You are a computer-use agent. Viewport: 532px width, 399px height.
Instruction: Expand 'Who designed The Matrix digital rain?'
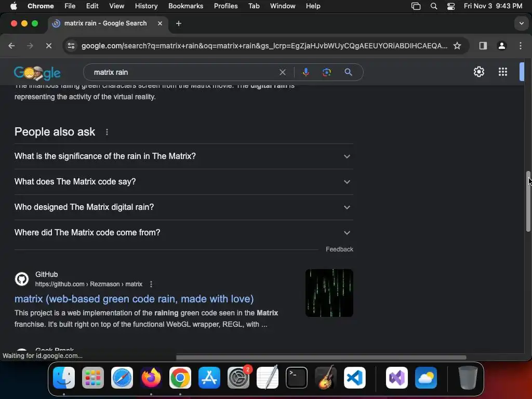183,207
